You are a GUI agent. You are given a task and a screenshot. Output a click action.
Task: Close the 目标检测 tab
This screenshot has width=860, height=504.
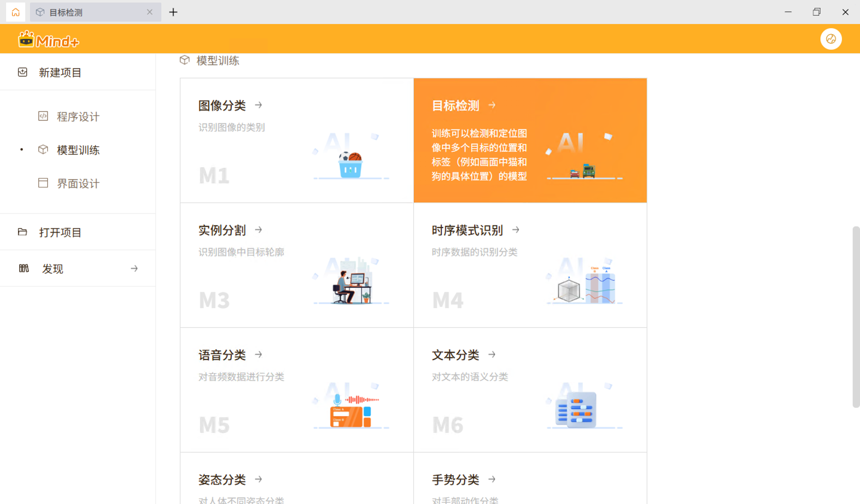[x=150, y=12]
